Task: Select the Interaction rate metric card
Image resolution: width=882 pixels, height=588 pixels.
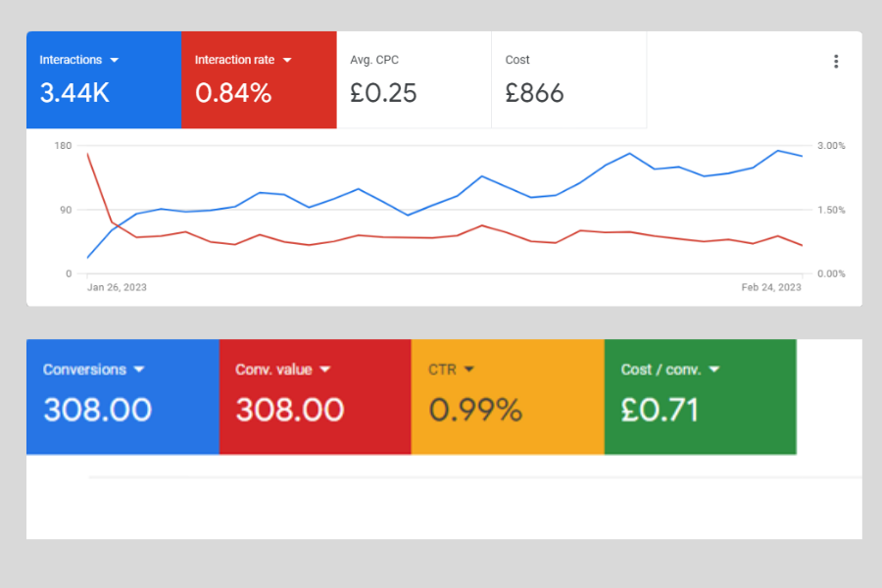Action: pos(258,79)
